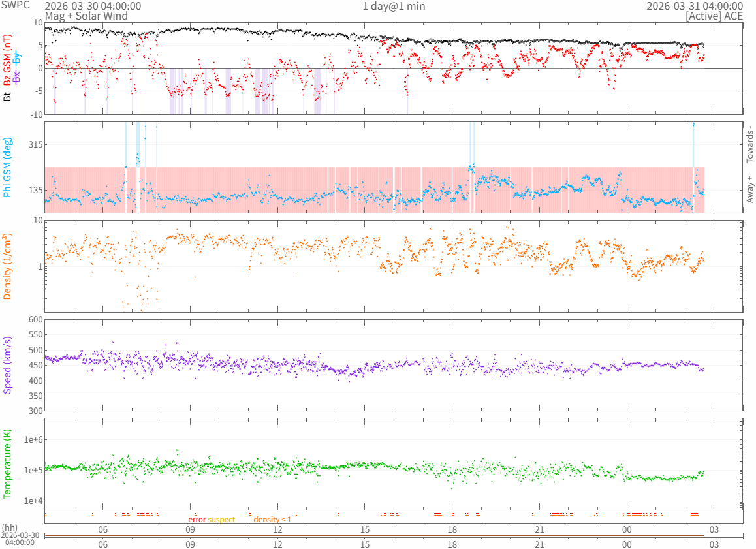756x549 pixels.
Task: Click the red 'error' legend label
Action: (197, 520)
